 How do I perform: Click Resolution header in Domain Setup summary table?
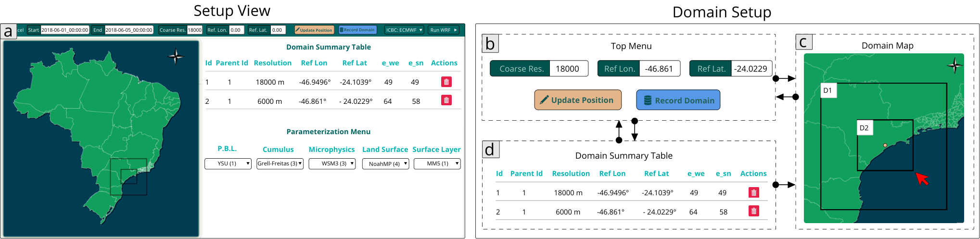point(571,174)
